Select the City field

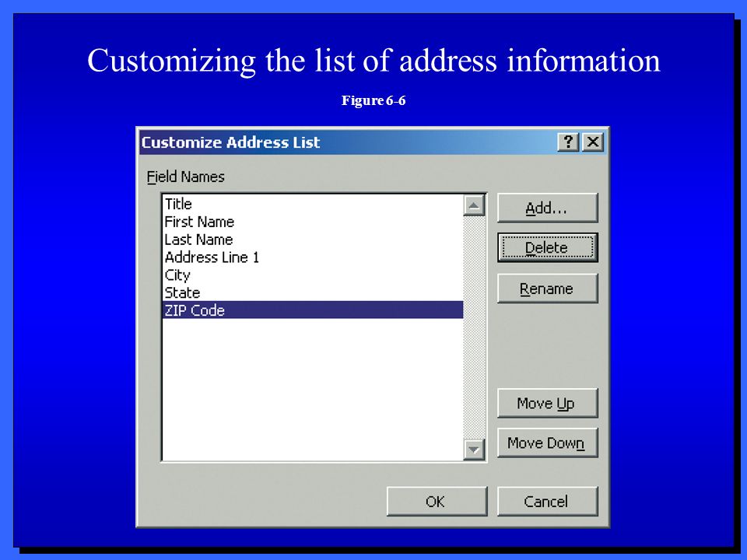click(x=313, y=275)
